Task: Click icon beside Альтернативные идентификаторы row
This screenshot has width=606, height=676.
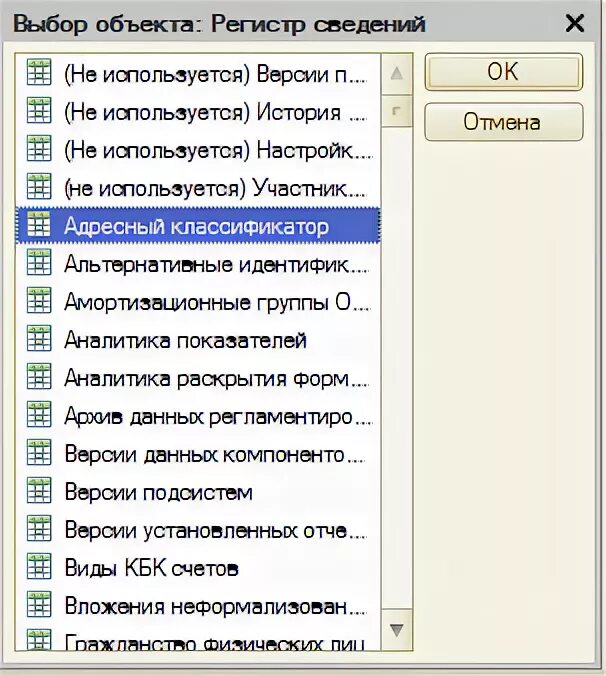Action: click(39, 263)
